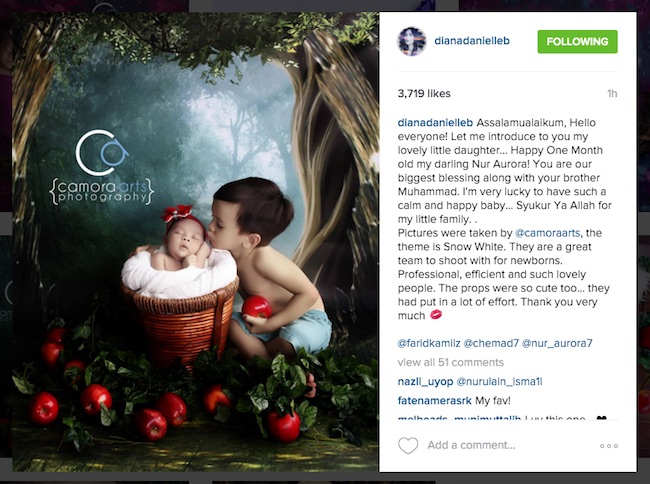Expand view all 51 comments
This screenshot has height=484, width=650.
[451, 362]
